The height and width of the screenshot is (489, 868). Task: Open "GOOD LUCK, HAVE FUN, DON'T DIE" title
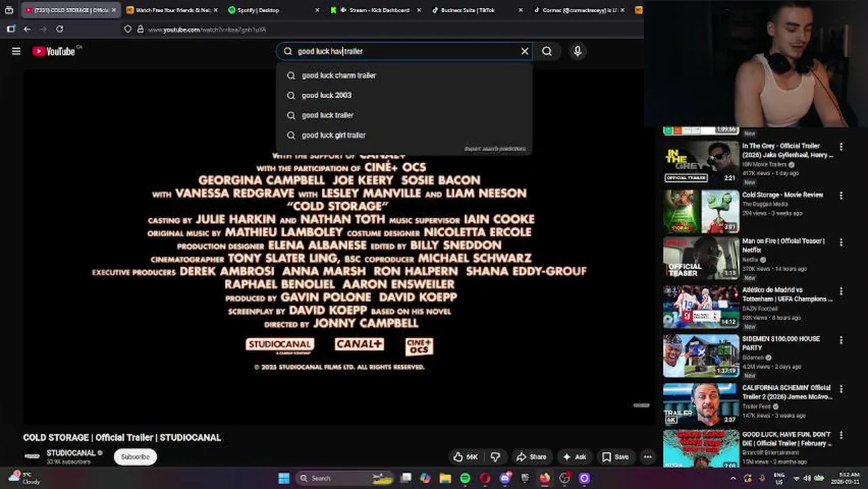click(x=786, y=439)
